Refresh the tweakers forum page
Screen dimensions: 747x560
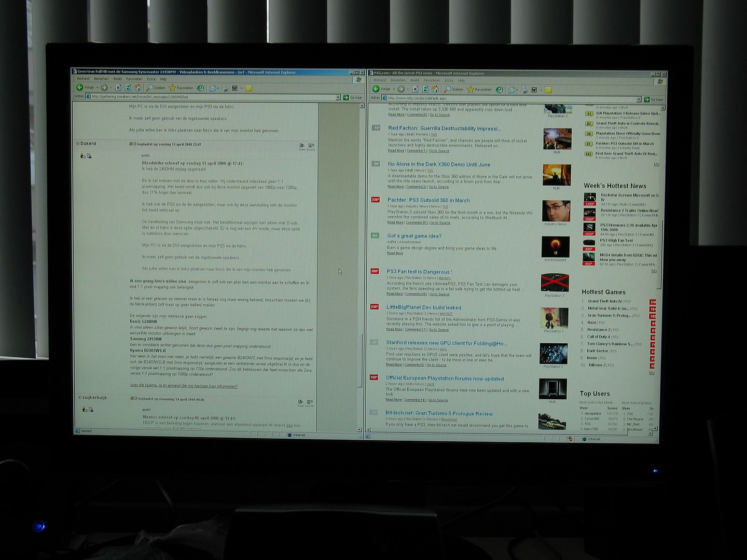coord(128,87)
